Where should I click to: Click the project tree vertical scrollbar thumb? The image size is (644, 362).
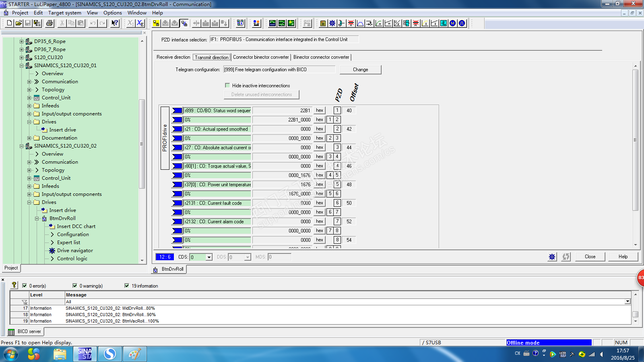click(142, 144)
